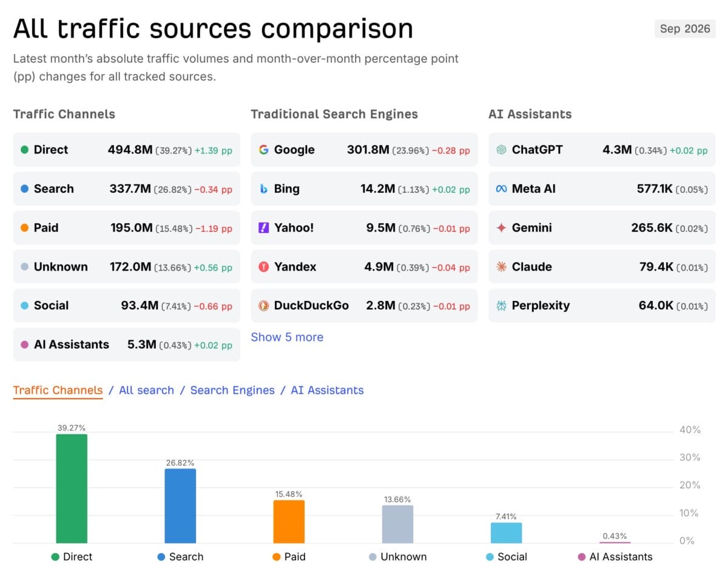Toggle Social series in chart legend
This screenshot has height=575, width=728.
[x=506, y=557]
